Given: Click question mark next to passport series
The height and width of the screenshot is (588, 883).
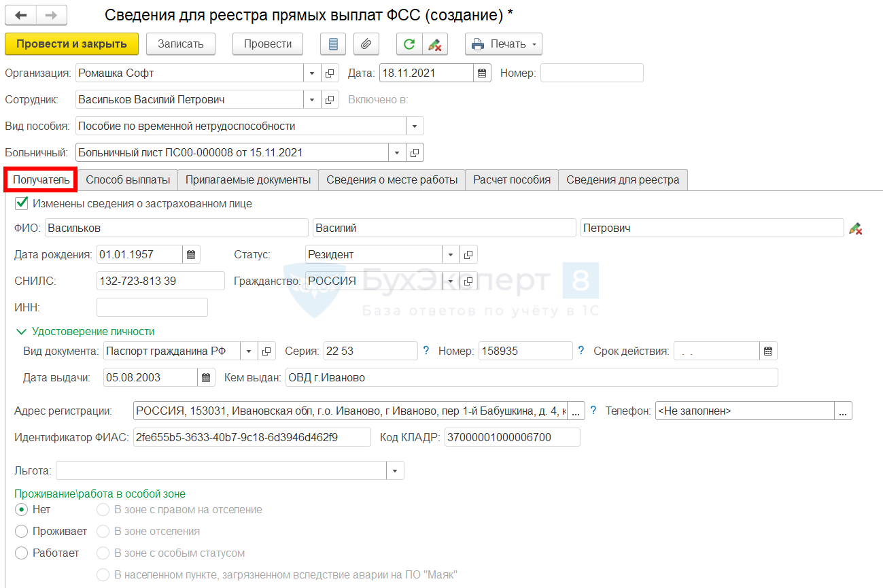Looking at the screenshot, I should click(426, 351).
